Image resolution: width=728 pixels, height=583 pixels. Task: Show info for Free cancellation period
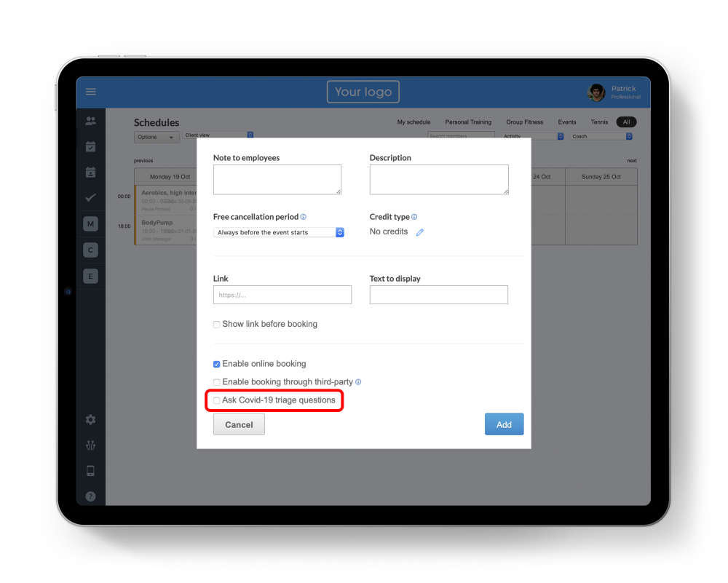303,217
